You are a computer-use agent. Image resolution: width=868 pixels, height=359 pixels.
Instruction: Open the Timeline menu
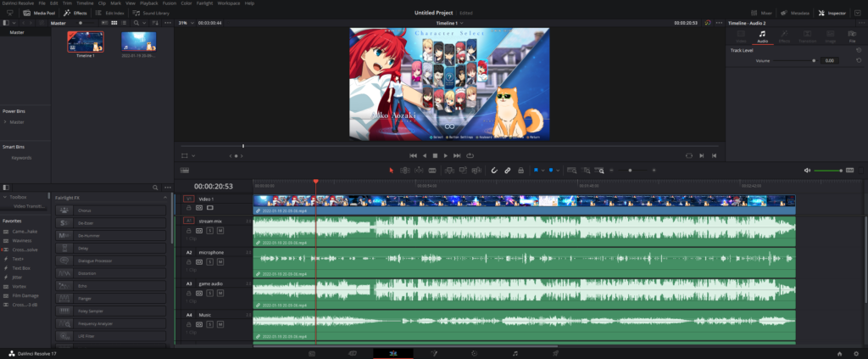click(85, 3)
